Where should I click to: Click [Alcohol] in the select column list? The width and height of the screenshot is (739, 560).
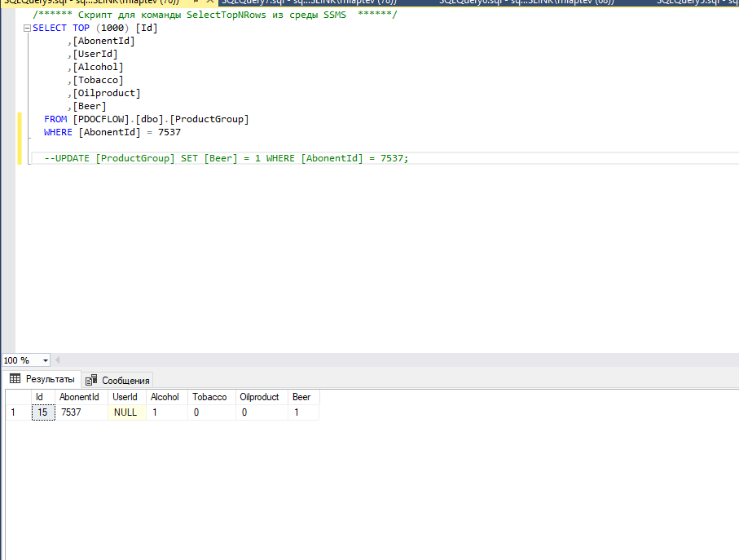(x=98, y=67)
